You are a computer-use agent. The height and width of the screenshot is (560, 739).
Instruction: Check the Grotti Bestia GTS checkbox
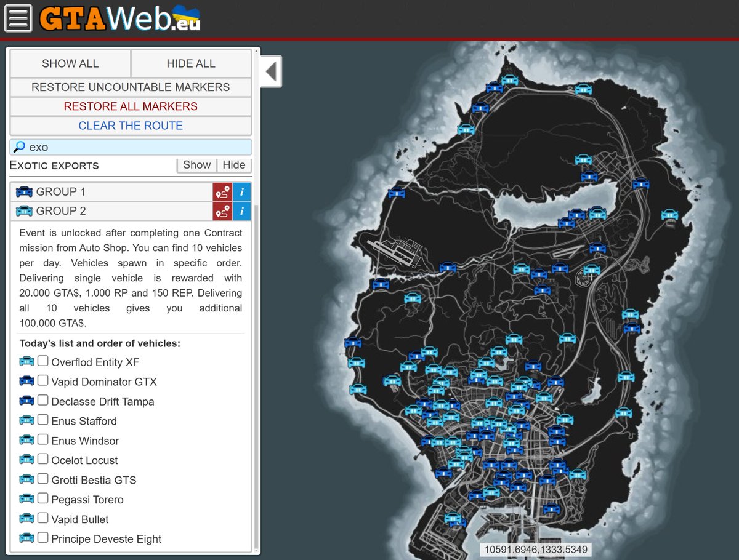tap(42, 479)
